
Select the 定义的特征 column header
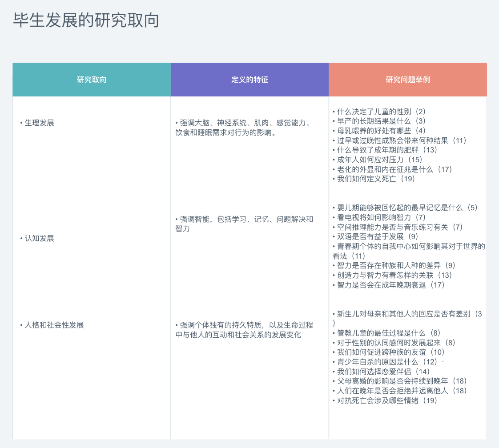249,80
